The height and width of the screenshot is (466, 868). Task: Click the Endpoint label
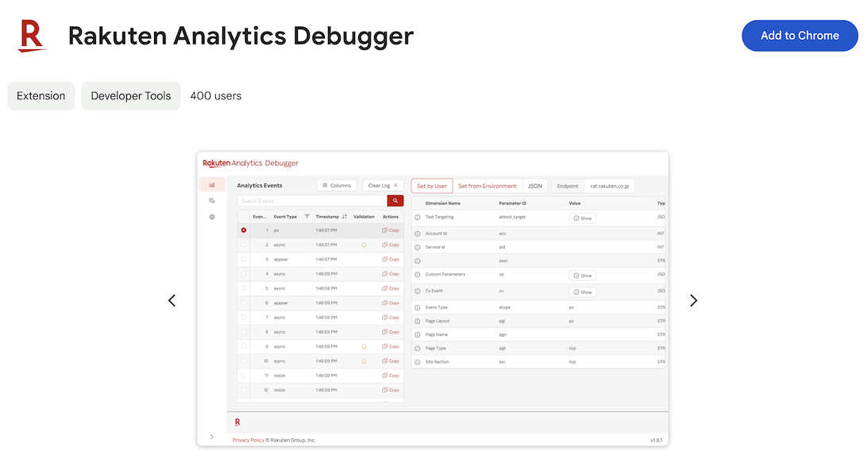[567, 186]
